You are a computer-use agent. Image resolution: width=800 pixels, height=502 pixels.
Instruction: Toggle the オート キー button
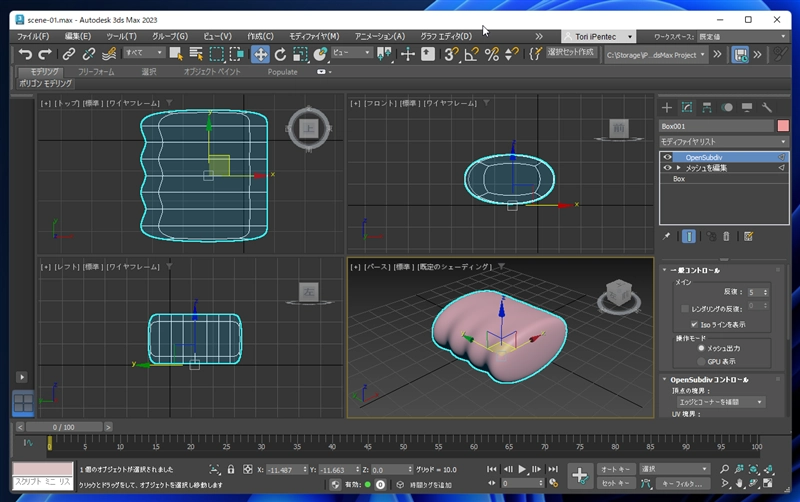[615, 469]
